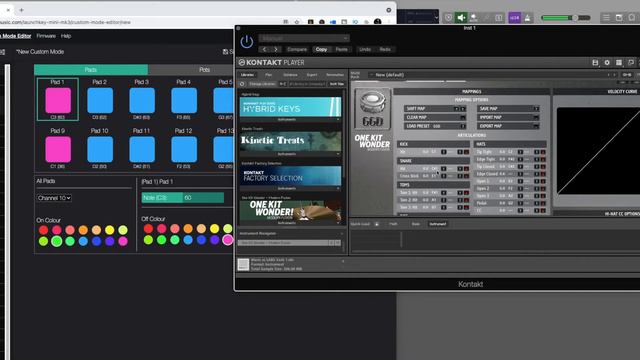
Task: Click the list view icon in DAW toolbar
Action: pyautogui.click(x=606, y=18)
